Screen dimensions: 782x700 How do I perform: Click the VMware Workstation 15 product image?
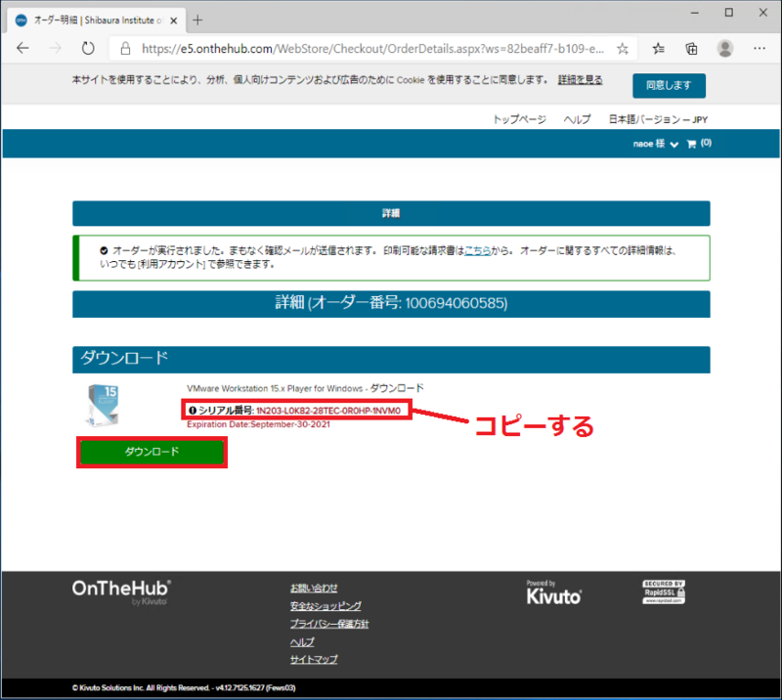point(104,405)
